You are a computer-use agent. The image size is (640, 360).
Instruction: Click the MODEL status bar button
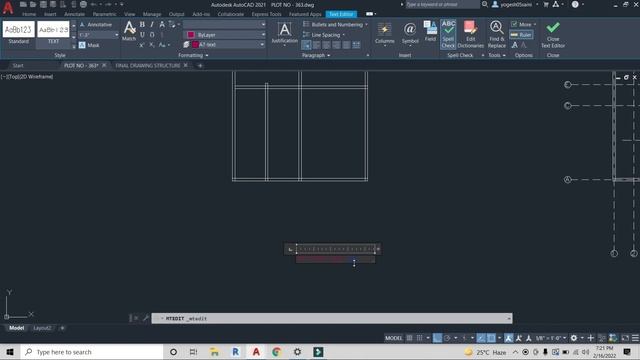pyautogui.click(x=393, y=338)
